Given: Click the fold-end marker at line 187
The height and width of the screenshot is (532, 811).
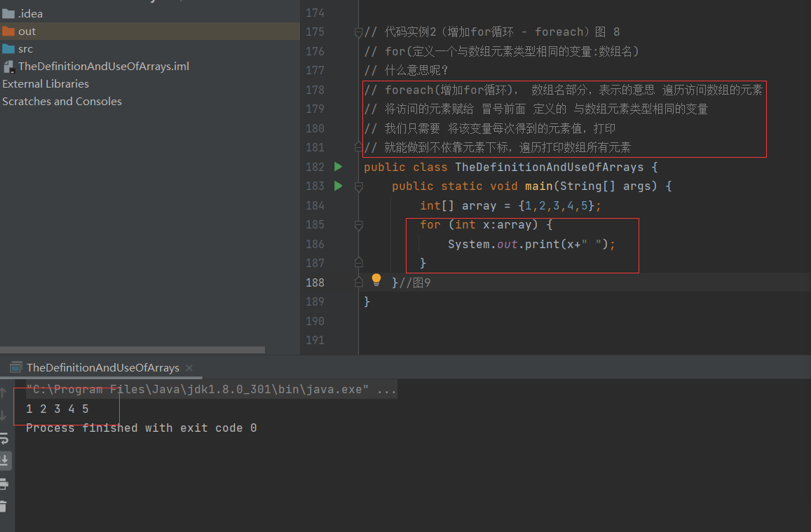Looking at the screenshot, I should coord(358,263).
